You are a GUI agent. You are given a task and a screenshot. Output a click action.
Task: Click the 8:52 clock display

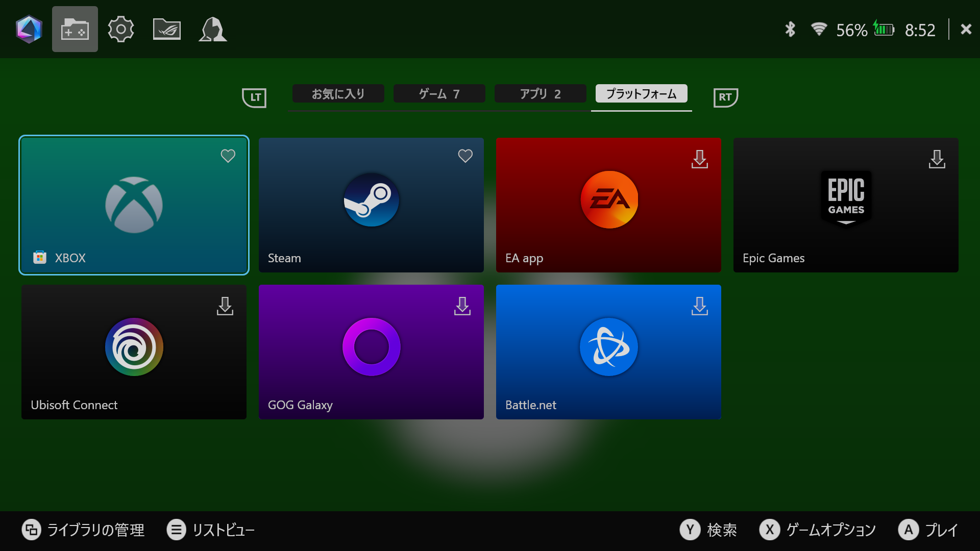click(x=920, y=30)
